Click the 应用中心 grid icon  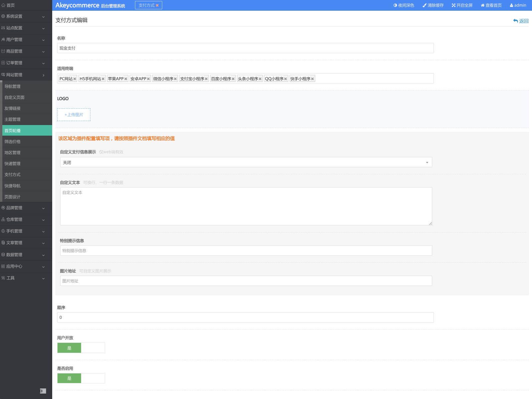[3, 266]
